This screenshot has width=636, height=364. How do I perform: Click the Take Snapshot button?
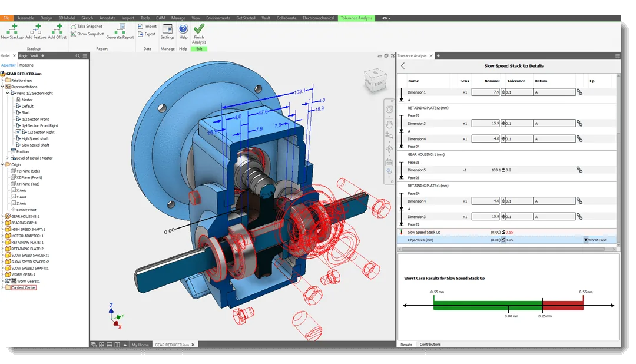87,26
